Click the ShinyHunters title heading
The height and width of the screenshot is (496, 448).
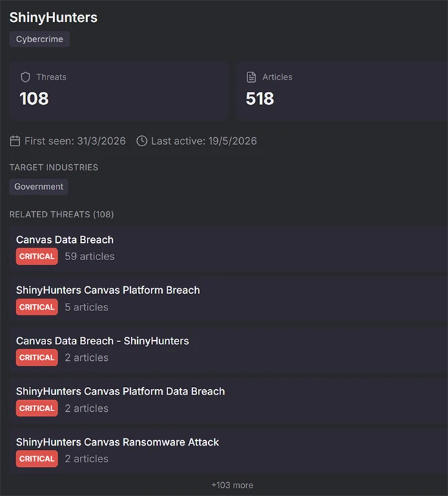(x=53, y=17)
